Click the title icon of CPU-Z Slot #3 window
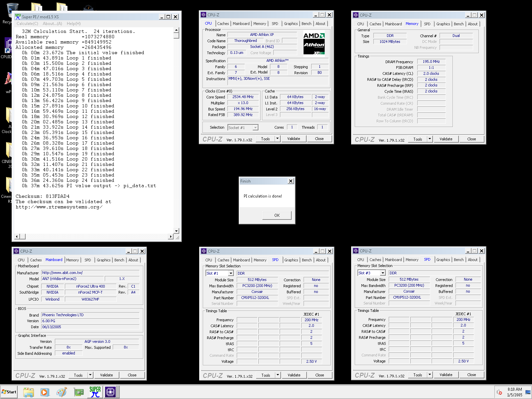Viewport: 532px width, 399px height. [356, 251]
